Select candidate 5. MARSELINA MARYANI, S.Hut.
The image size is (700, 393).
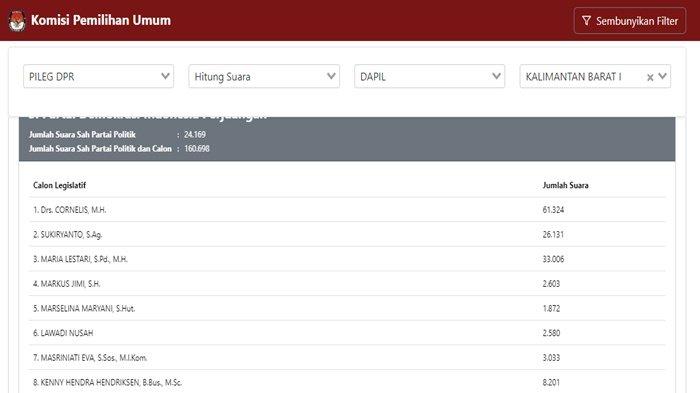84,308
